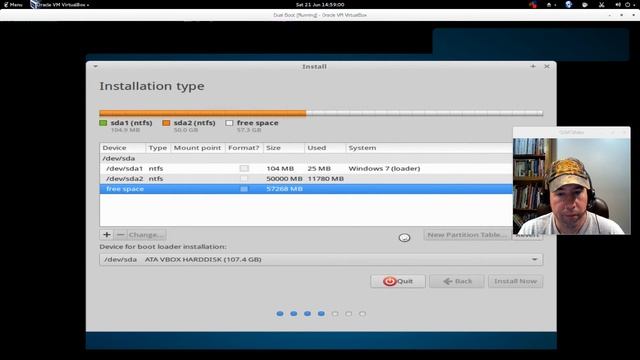Click the Windows 7 (loader) system cell

click(x=384, y=169)
